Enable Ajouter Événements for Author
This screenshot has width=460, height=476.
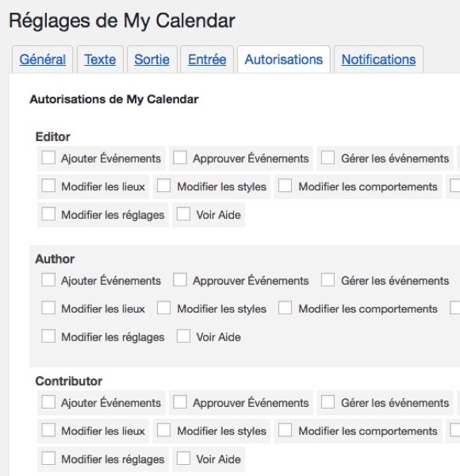[x=48, y=280]
